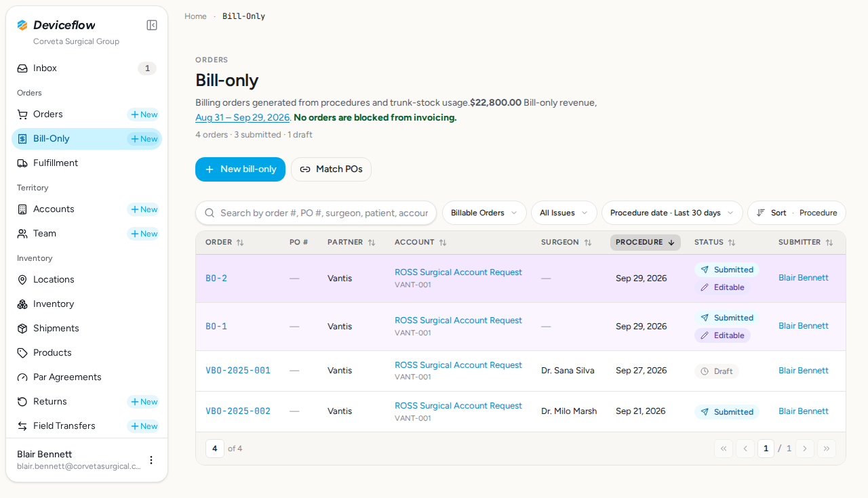The height and width of the screenshot is (498, 868).
Task: Go to the next page arrow
Action: pos(805,449)
